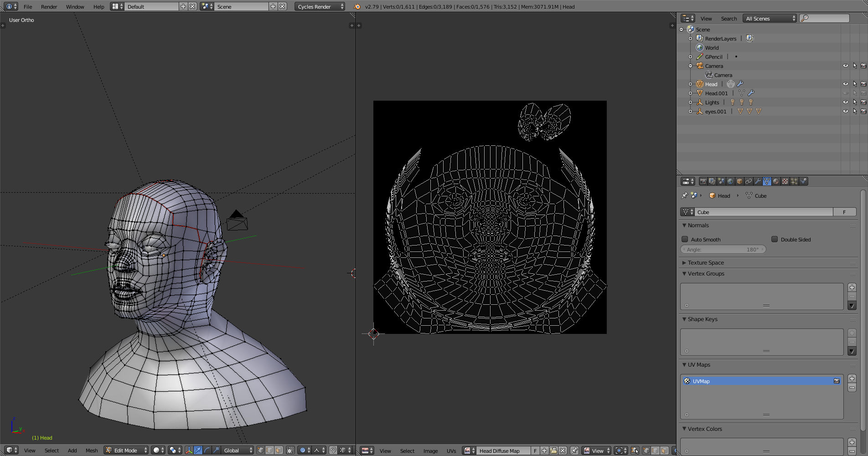Open the Edit Mode dropdown
Screen dimensions: 868x456
(x=126, y=450)
